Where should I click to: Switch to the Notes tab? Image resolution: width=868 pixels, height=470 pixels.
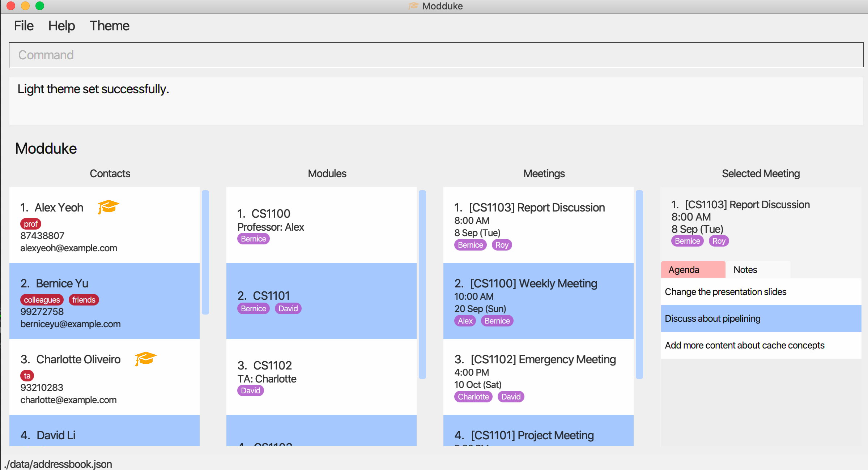coord(758,269)
